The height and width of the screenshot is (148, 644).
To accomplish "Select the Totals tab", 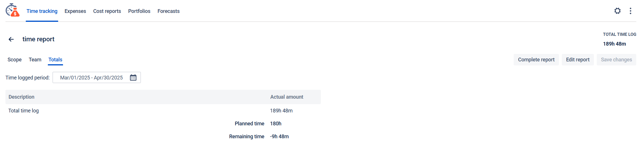I will (x=55, y=60).
